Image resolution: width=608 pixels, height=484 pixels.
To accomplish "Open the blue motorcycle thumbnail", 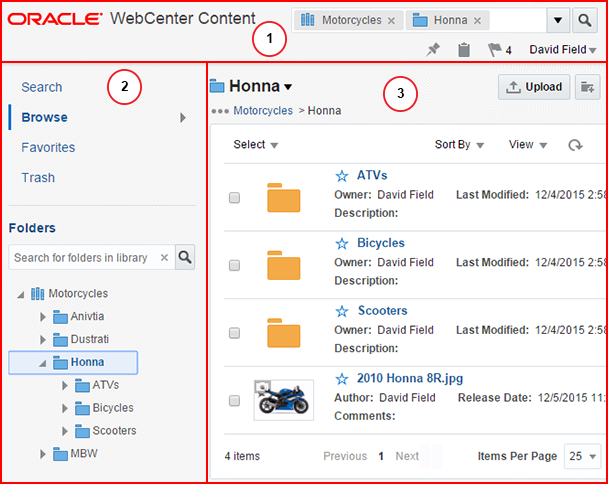I will (x=283, y=400).
